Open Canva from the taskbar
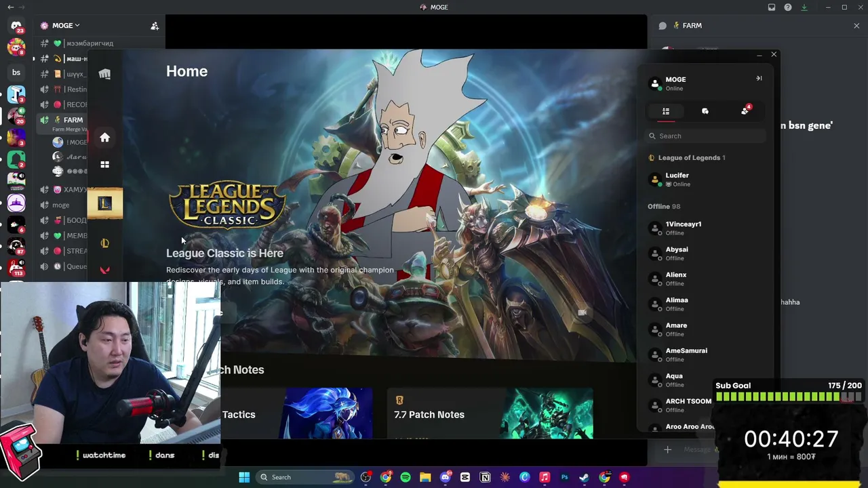Viewport: 868px width, 488px height. [x=525, y=477]
